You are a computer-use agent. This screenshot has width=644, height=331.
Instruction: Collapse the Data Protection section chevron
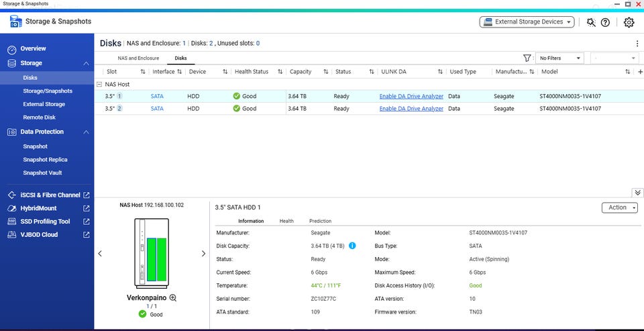[86, 132]
